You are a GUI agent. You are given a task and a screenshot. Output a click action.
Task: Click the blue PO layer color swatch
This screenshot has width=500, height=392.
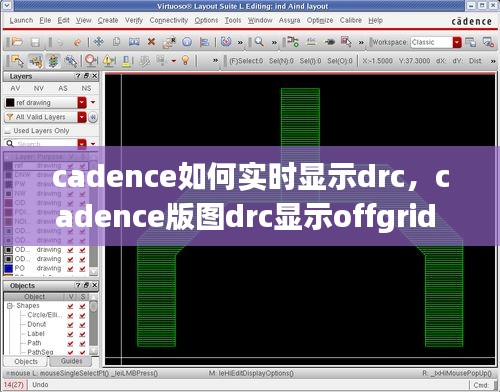point(9,268)
